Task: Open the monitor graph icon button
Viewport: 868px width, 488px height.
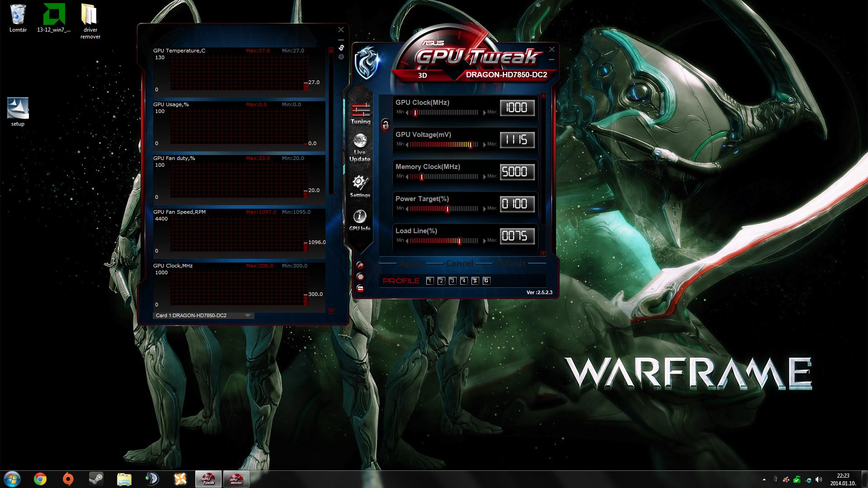Action: click(x=360, y=288)
